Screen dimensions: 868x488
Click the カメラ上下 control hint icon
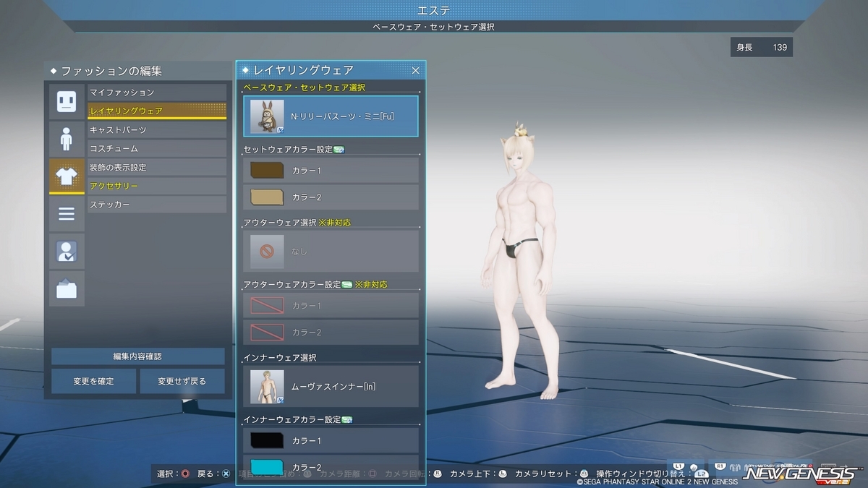[502, 474]
